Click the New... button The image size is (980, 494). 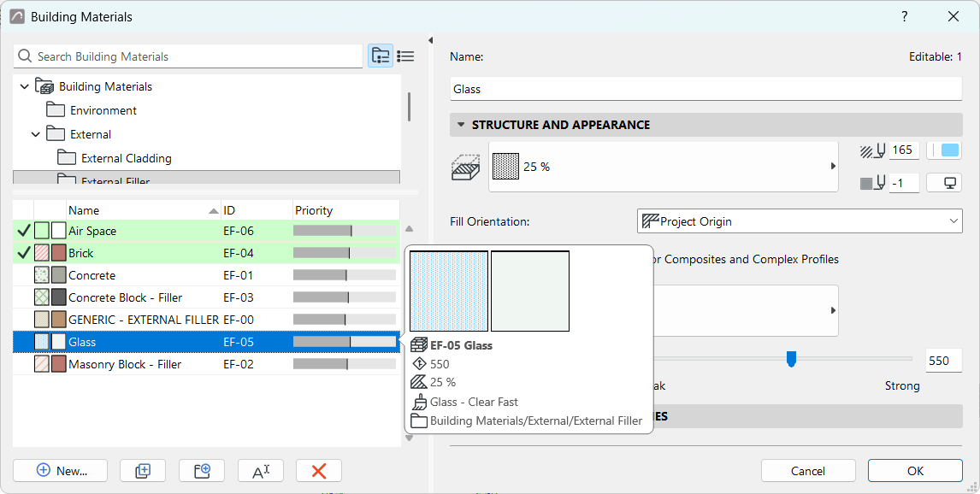click(x=61, y=471)
